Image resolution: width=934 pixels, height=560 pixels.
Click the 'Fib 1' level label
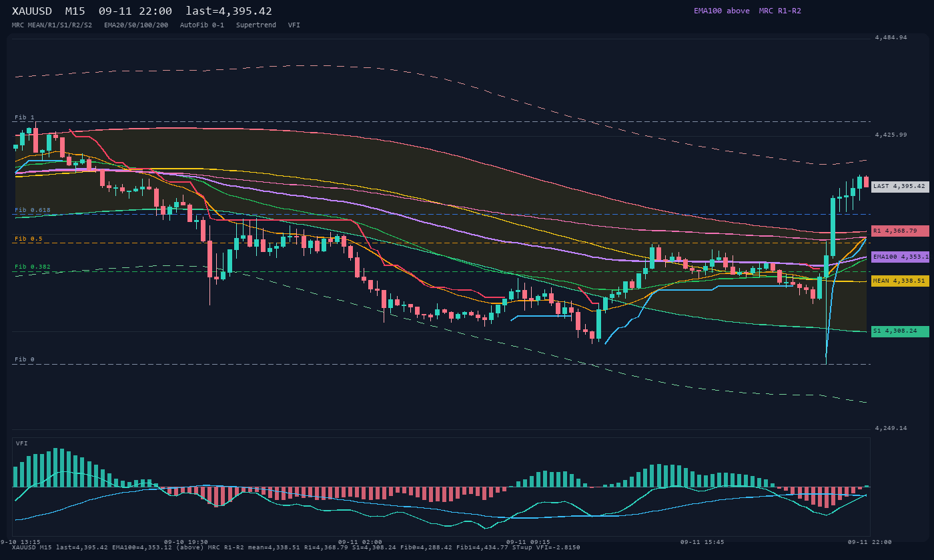click(25, 117)
